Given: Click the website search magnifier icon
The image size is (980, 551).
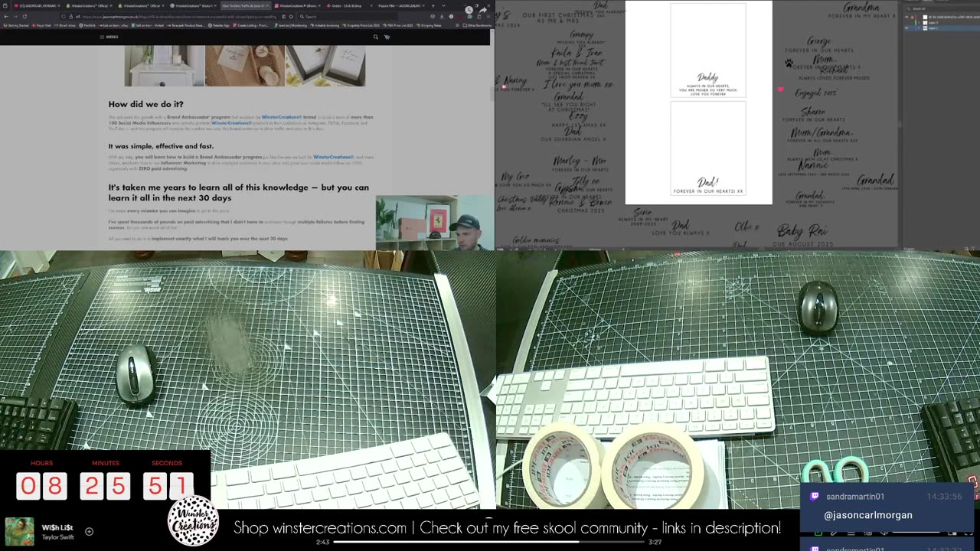Looking at the screenshot, I should (x=375, y=37).
